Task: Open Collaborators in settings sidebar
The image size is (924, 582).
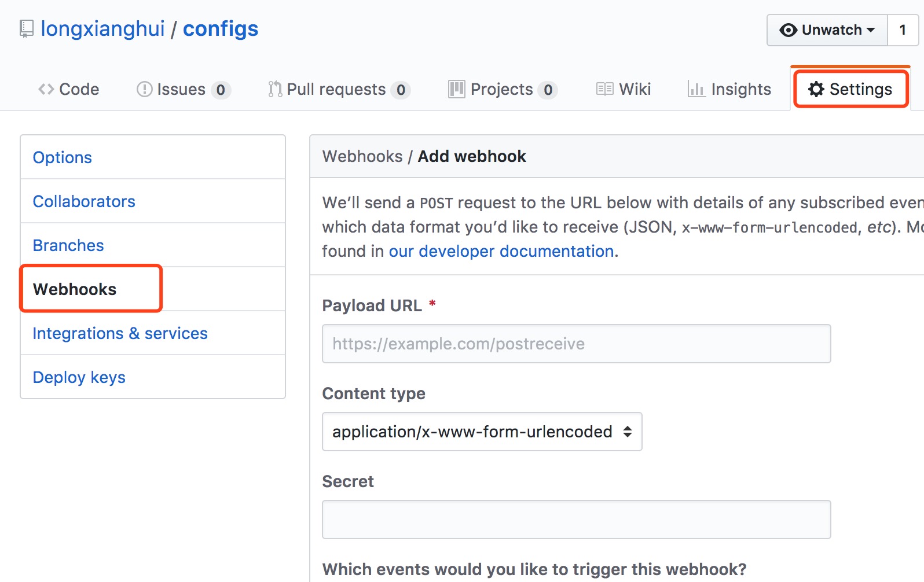Action: click(153, 201)
